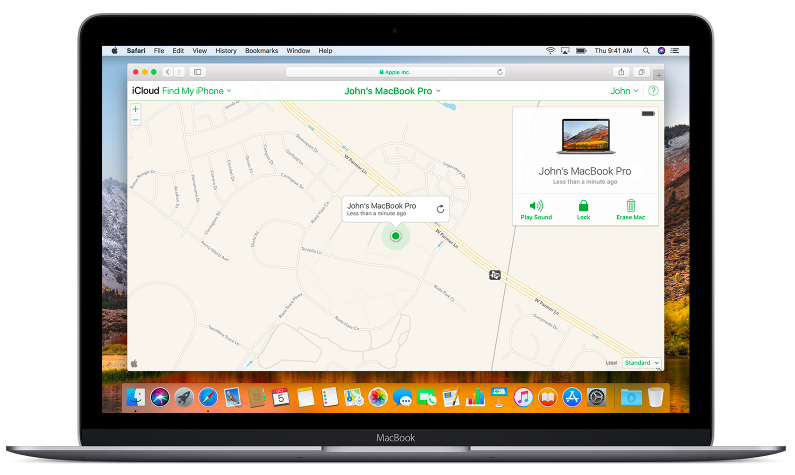
Task: Open a new tab plus button
Action: [659, 75]
